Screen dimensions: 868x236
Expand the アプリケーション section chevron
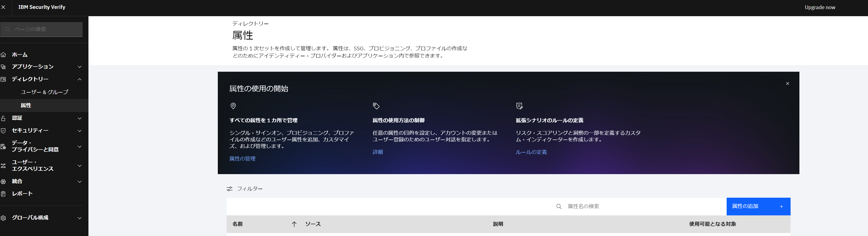[x=80, y=67]
